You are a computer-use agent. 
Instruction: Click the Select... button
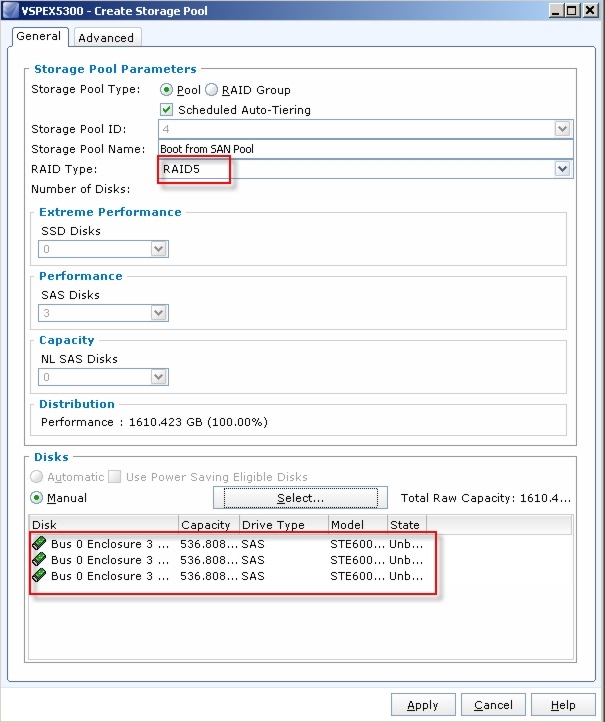tap(300, 498)
